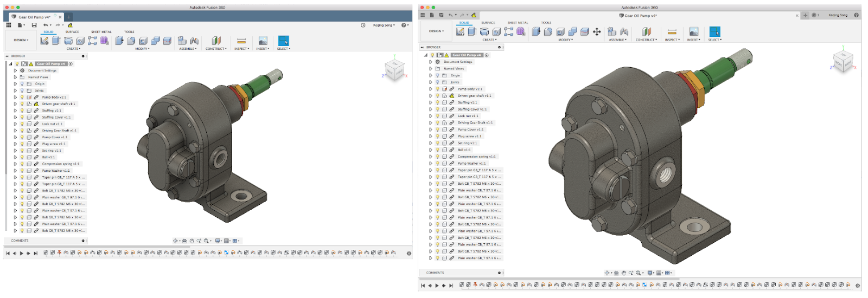Click the Pan hand icon in left window

192,241
